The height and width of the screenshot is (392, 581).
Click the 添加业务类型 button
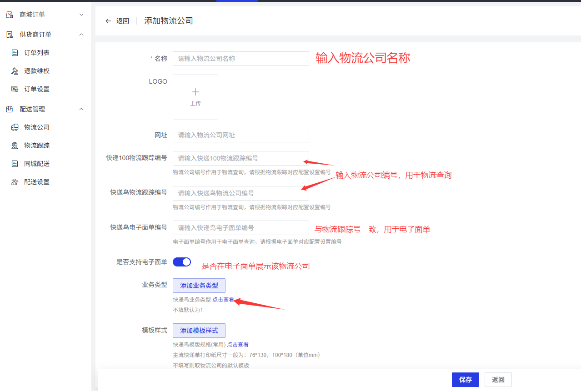pos(199,286)
